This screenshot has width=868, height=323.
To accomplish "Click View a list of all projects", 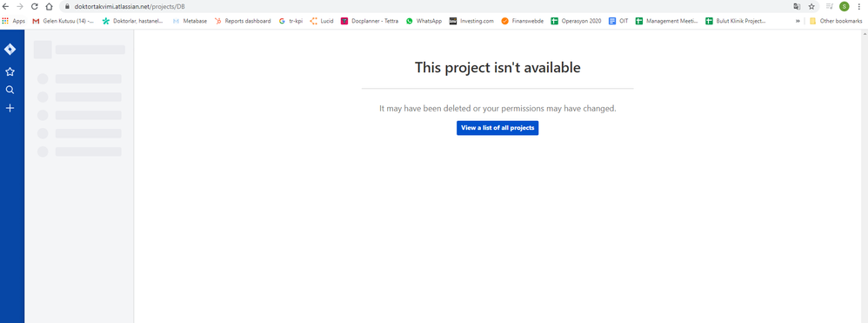I will point(497,128).
